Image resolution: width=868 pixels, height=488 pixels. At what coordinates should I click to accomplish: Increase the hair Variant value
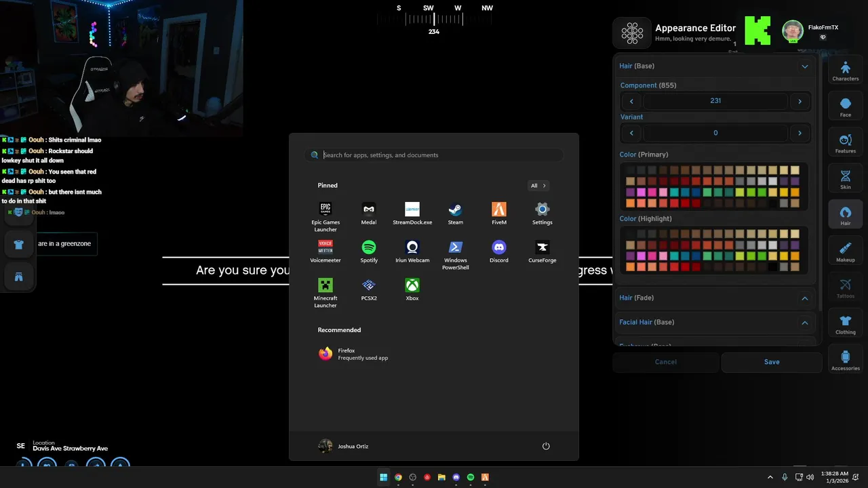click(800, 134)
